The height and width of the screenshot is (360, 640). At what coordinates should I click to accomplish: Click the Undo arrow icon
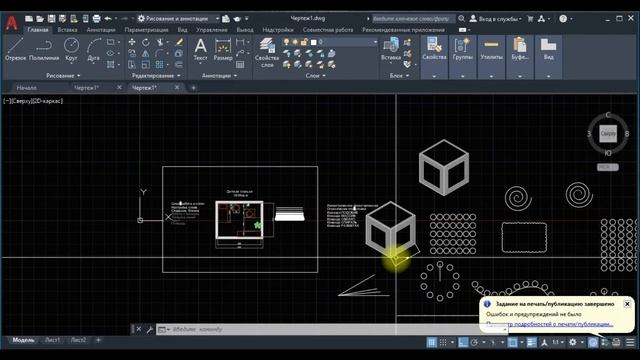[x=108, y=19]
